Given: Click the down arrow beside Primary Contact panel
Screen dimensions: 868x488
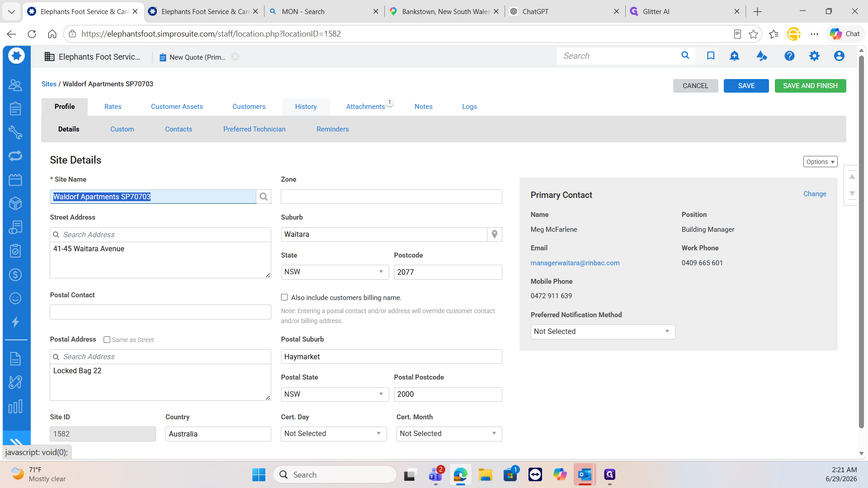Looking at the screenshot, I should (852, 193).
